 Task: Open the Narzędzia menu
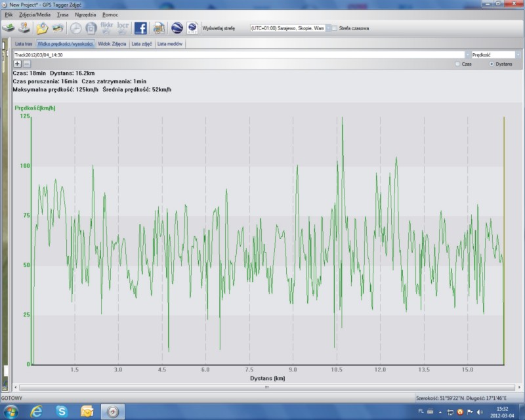click(x=85, y=14)
